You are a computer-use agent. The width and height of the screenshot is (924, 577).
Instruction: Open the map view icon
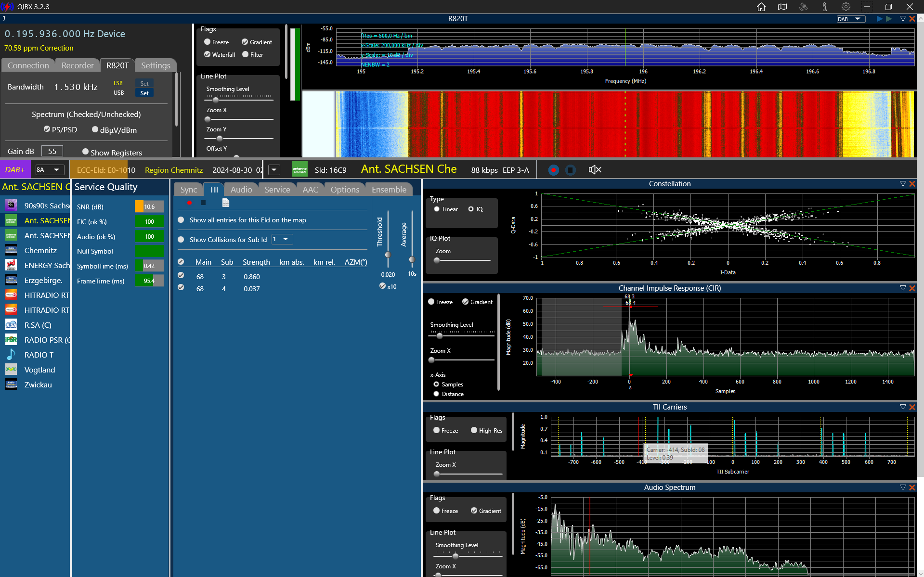pyautogui.click(x=782, y=7)
